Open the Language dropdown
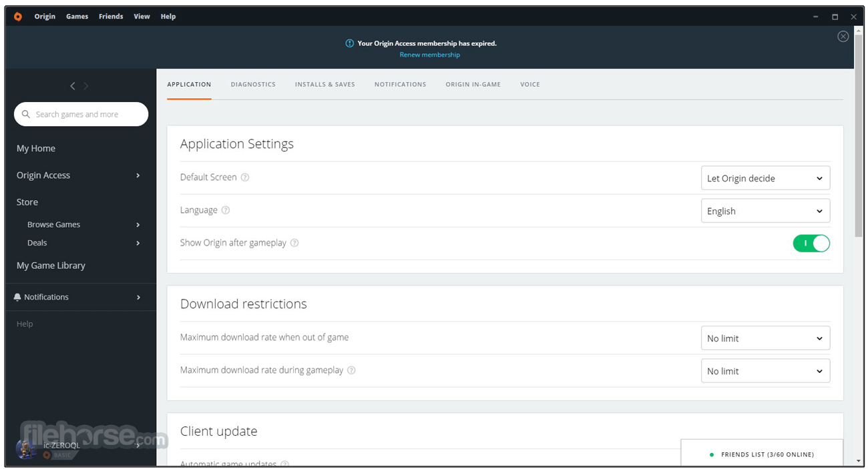This screenshot has width=868, height=469. [x=765, y=211]
